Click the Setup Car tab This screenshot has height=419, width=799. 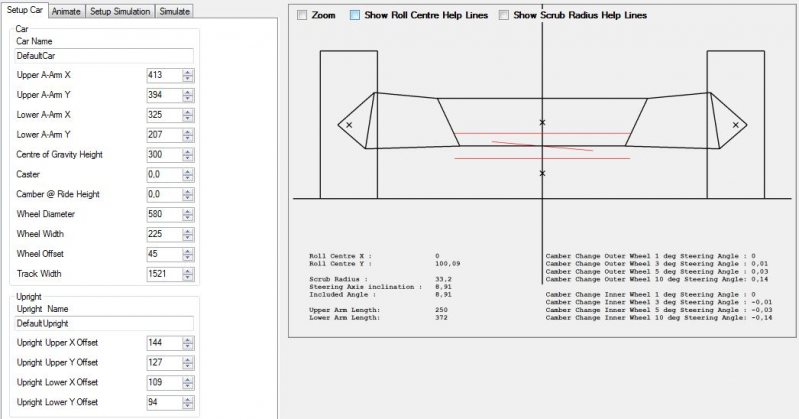point(25,11)
